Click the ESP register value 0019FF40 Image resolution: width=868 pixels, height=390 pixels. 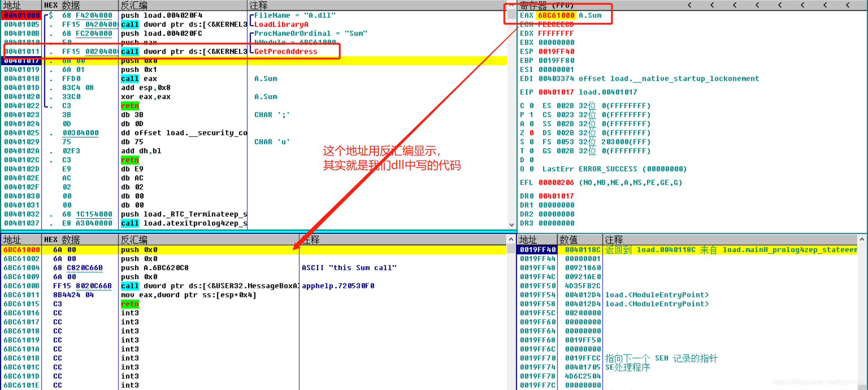556,52
